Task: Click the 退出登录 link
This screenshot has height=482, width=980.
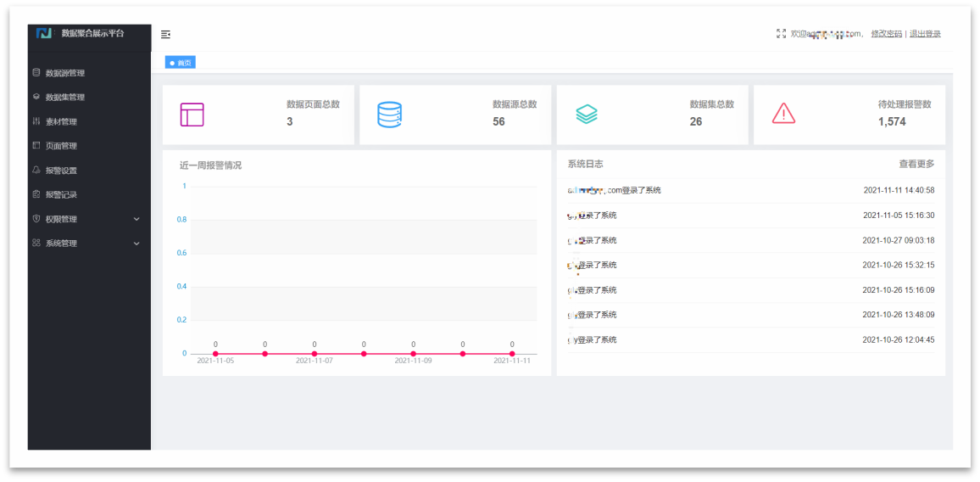Action: [925, 34]
